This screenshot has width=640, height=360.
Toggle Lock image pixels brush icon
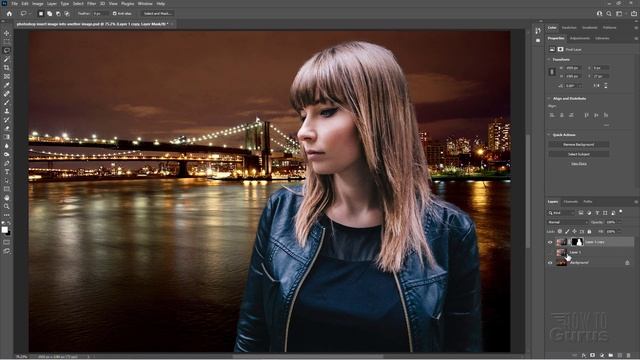tap(567, 231)
